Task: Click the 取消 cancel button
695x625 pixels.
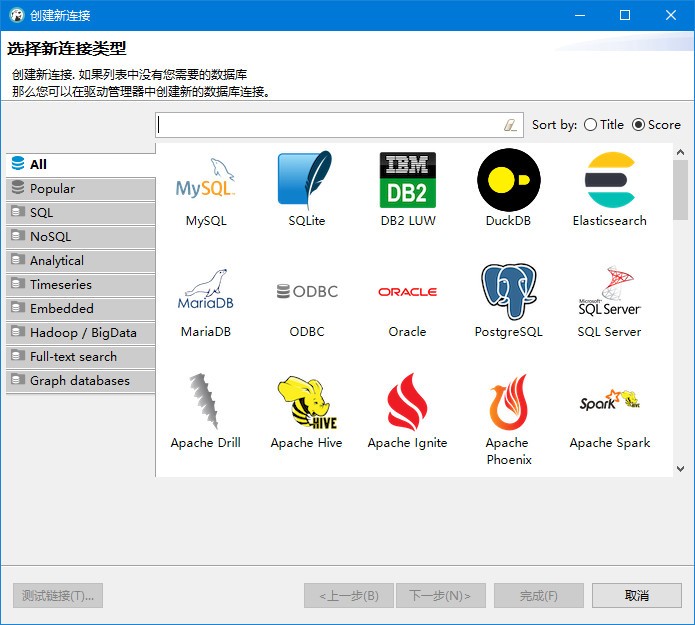Action: 636,595
